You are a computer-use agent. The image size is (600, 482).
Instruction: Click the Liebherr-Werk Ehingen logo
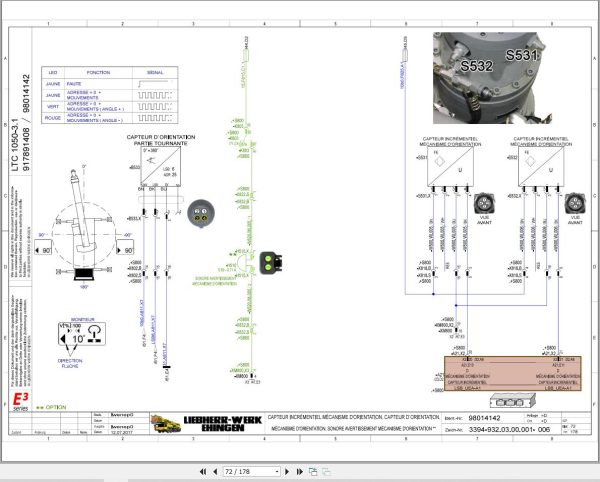click(x=223, y=423)
